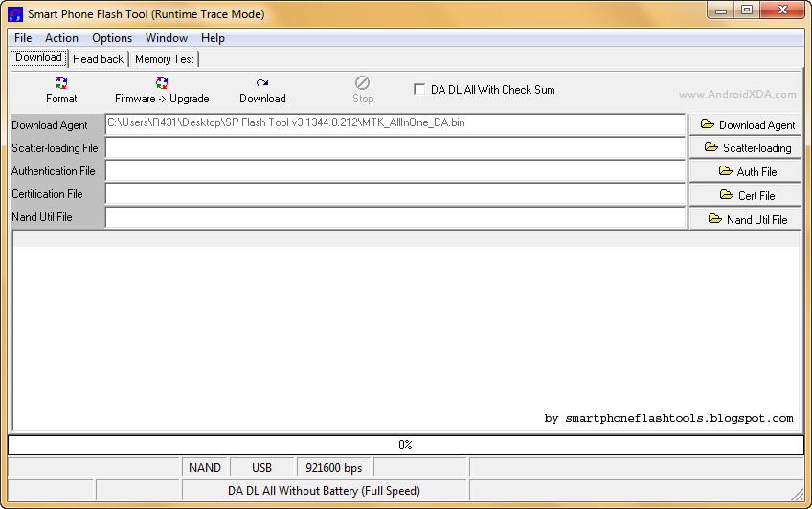Click the Smart Phone Flash Tool title icon
812x509 pixels.
(15, 14)
